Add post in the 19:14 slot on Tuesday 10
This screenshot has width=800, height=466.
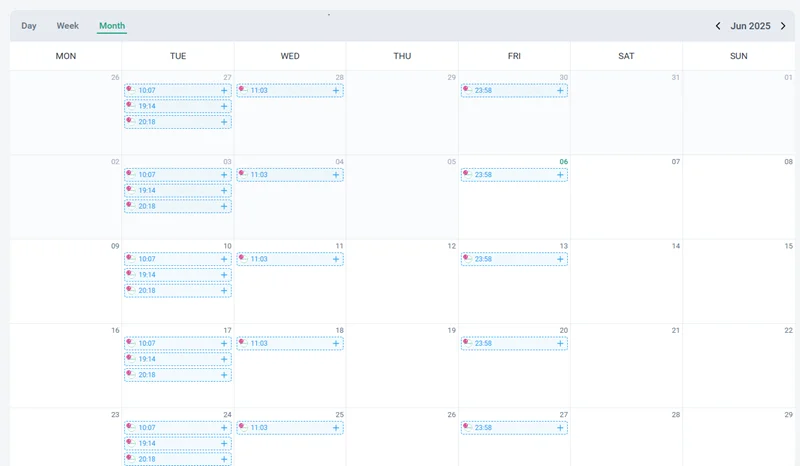(224, 275)
